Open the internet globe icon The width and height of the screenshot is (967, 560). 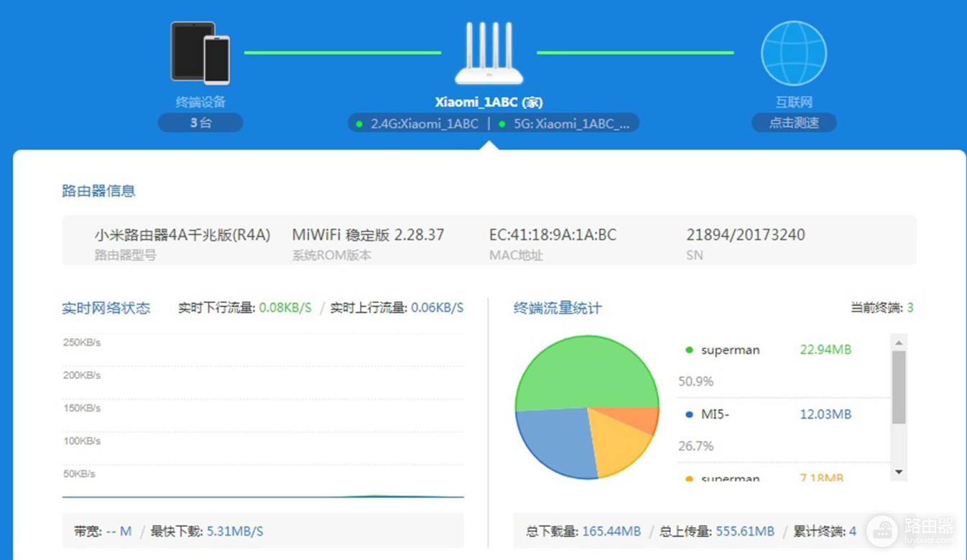(x=794, y=53)
